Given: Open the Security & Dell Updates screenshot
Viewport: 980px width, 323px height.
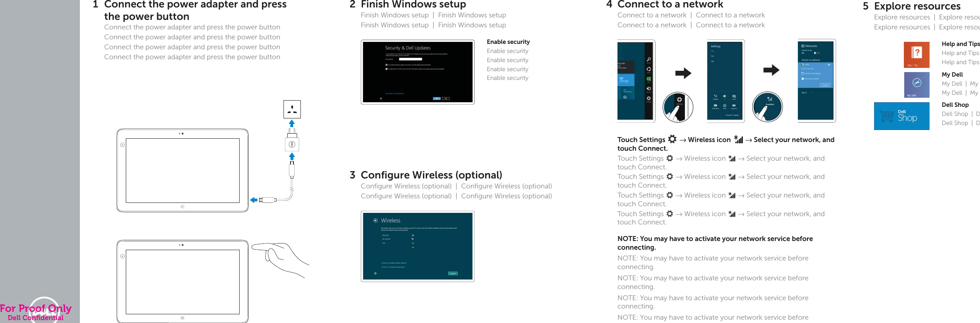Looking at the screenshot, I should (418, 72).
